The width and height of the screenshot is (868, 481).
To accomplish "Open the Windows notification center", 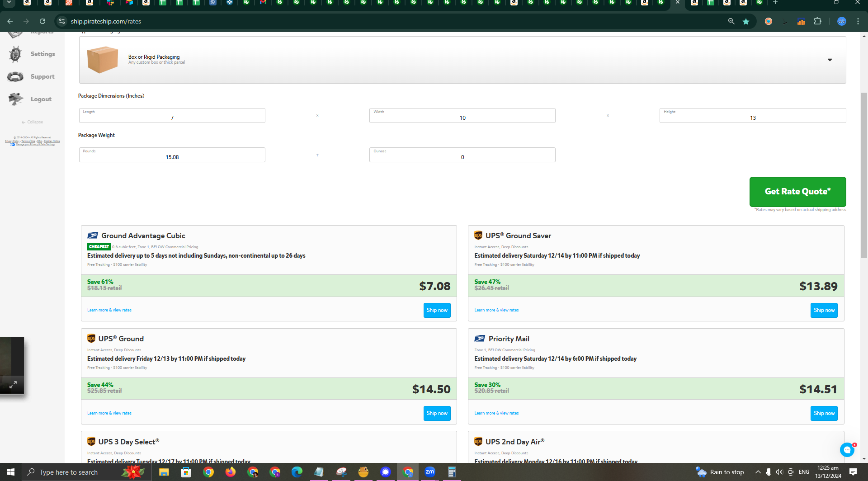I will 853,472.
